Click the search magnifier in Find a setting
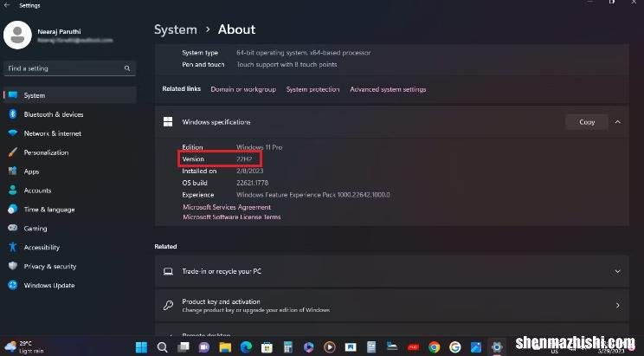Image resolution: width=644 pixels, height=356 pixels. pos(127,68)
